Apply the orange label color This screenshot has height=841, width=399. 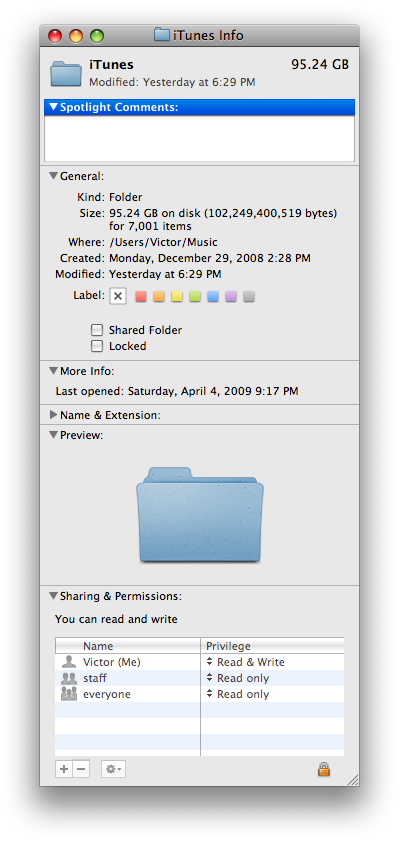click(x=159, y=297)
